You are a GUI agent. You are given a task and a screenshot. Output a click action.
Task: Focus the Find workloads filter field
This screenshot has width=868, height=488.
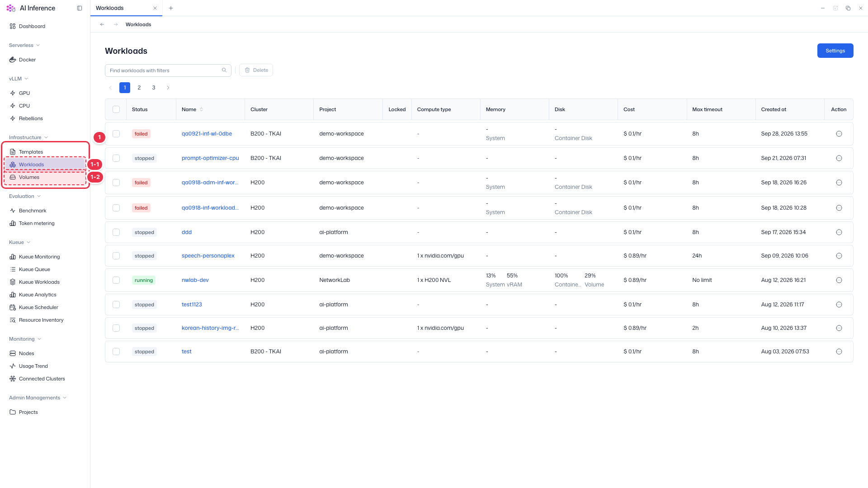point(168,70)
